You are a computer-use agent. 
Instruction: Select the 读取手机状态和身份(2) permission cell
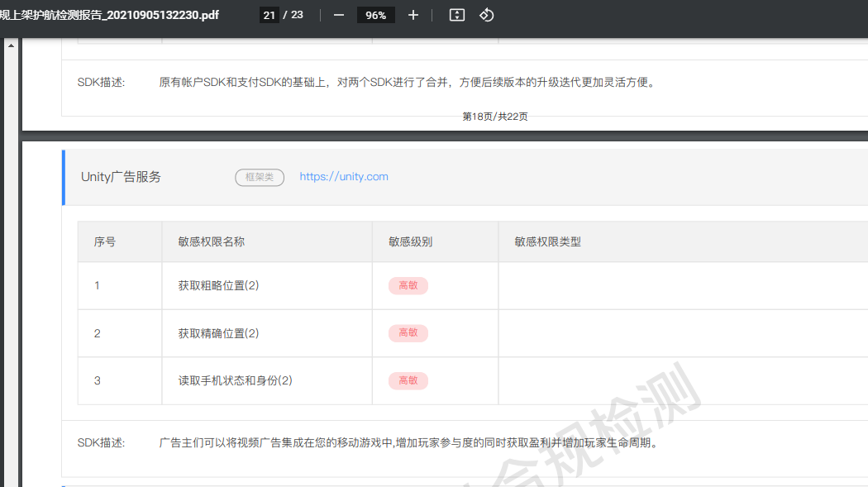tap(236, 380)
